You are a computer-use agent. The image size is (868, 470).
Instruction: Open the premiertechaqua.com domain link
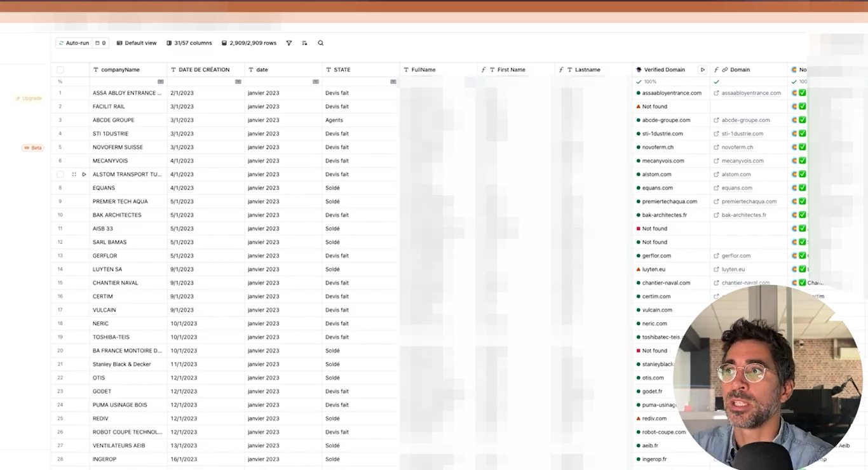tap(749, 202)
